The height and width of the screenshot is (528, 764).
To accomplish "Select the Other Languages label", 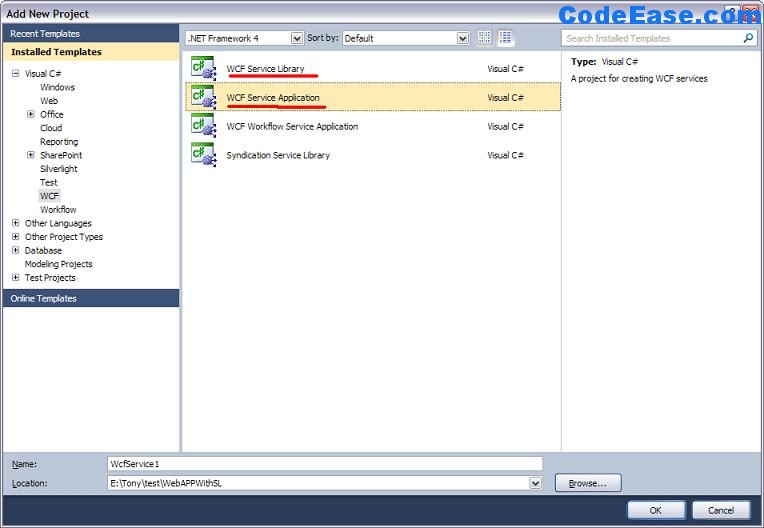I will (x=58, y=223).
